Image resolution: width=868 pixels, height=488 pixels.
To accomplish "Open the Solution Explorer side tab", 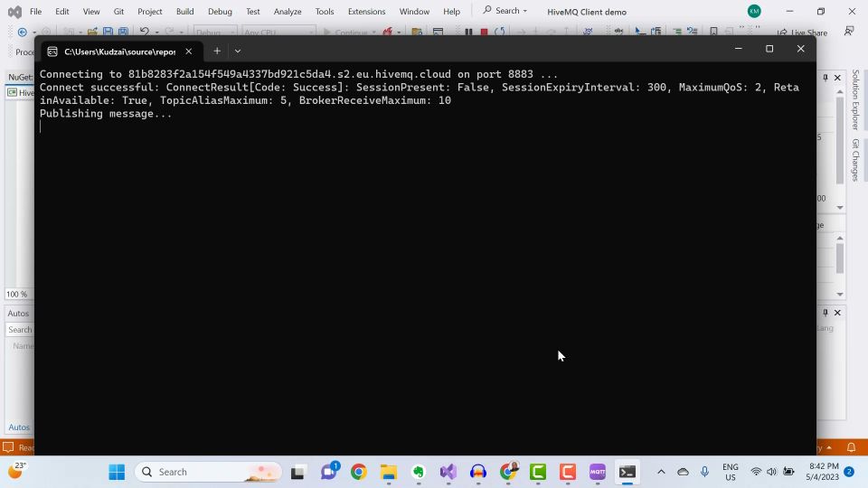I will [856, 99].
